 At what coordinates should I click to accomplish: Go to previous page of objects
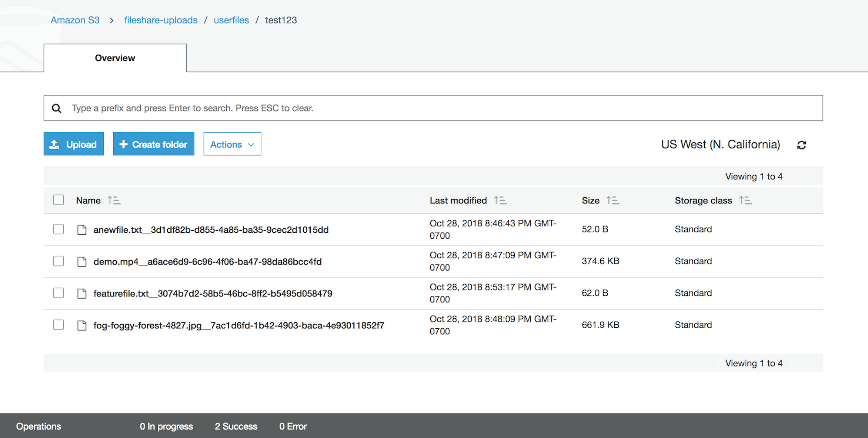[718, 176]
